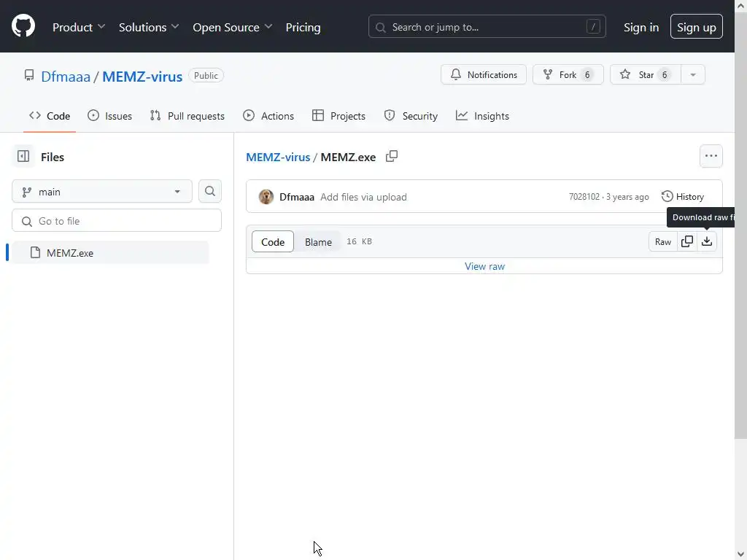Click the Raw button
The height and width of the screenshot is (560, 747).
[662, 242]
